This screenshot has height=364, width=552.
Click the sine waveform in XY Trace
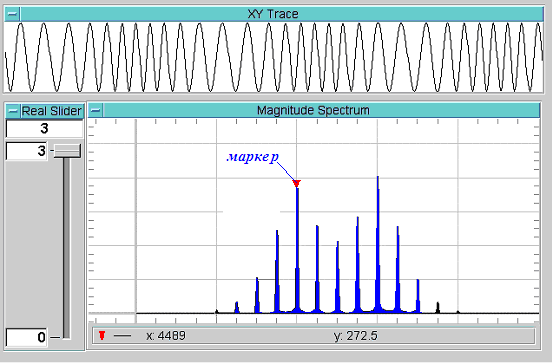[273, 57]
